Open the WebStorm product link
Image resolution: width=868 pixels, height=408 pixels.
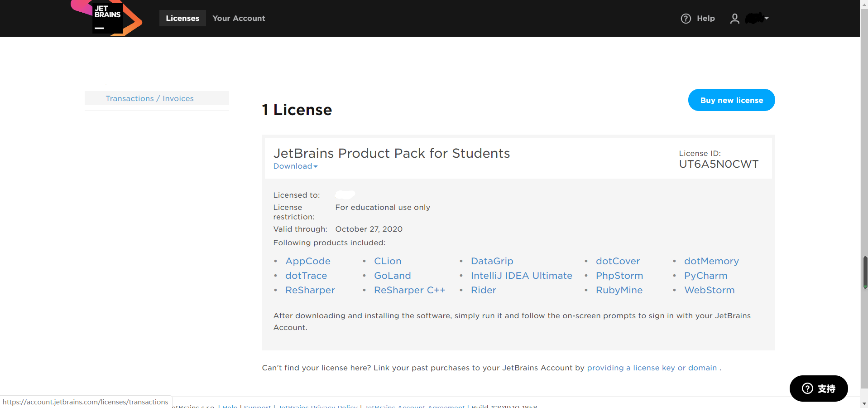(x=709, y=290)
